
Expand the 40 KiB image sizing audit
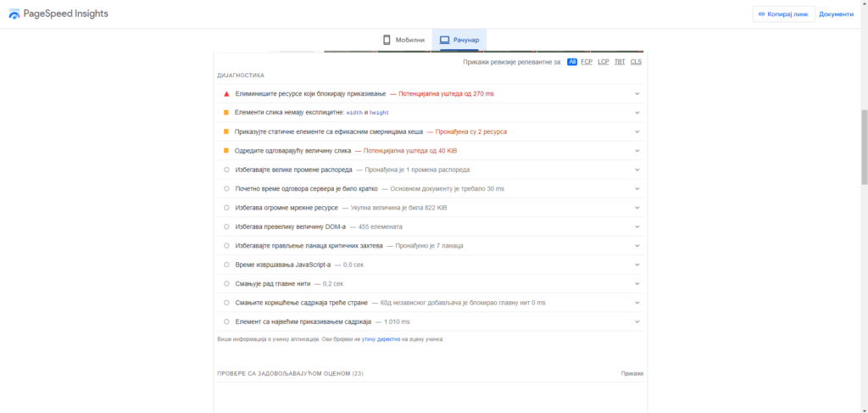[x=637, y=150]
